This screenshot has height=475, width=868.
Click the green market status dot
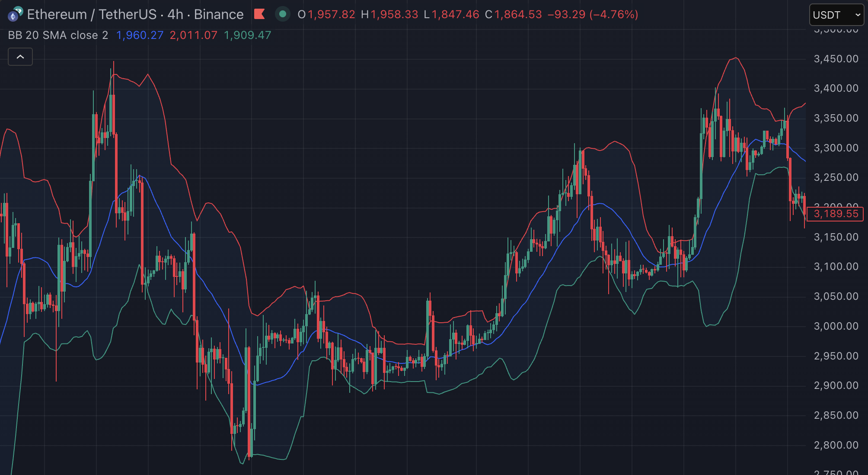pyautogui.click(x=283, y=14)
